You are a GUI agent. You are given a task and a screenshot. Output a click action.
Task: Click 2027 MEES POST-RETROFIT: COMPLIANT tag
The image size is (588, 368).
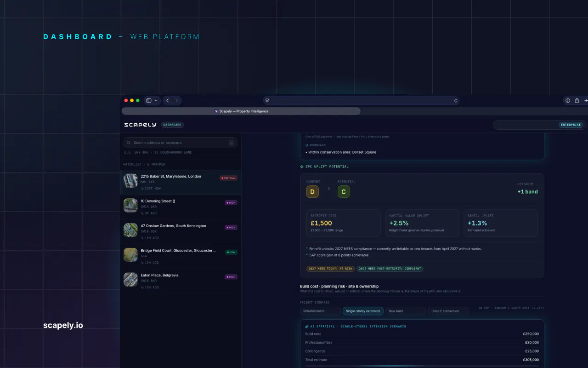coord(390,269)
